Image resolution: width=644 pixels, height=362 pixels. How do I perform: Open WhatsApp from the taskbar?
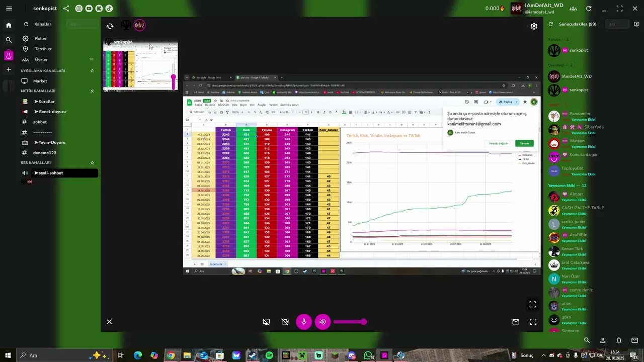pyautogui.click(x=368, y=355)
